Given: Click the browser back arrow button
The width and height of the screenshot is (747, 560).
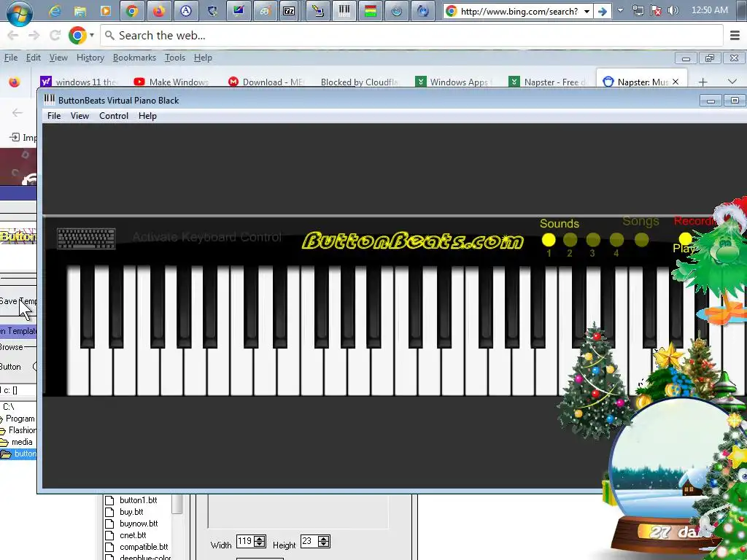Looking at the screenshot, I should tap(13, 35).
